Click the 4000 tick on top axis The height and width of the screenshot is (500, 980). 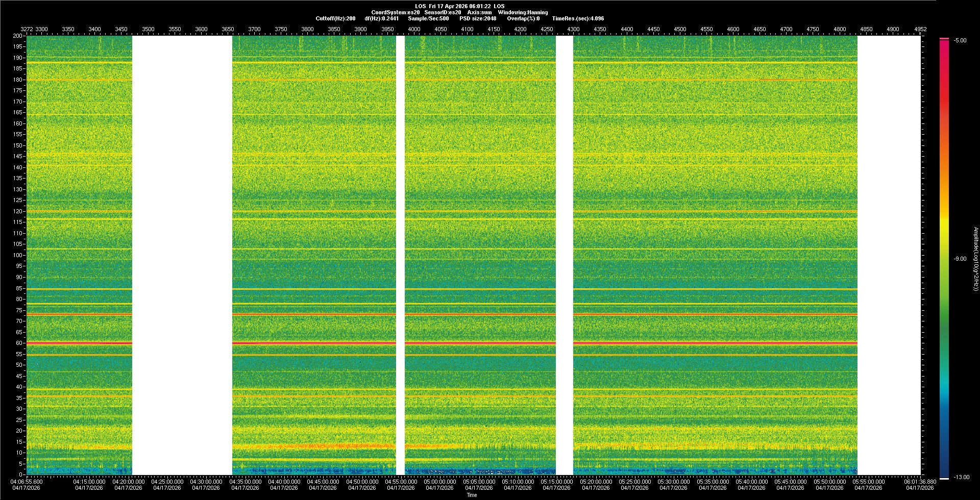[x=414, y=30]
